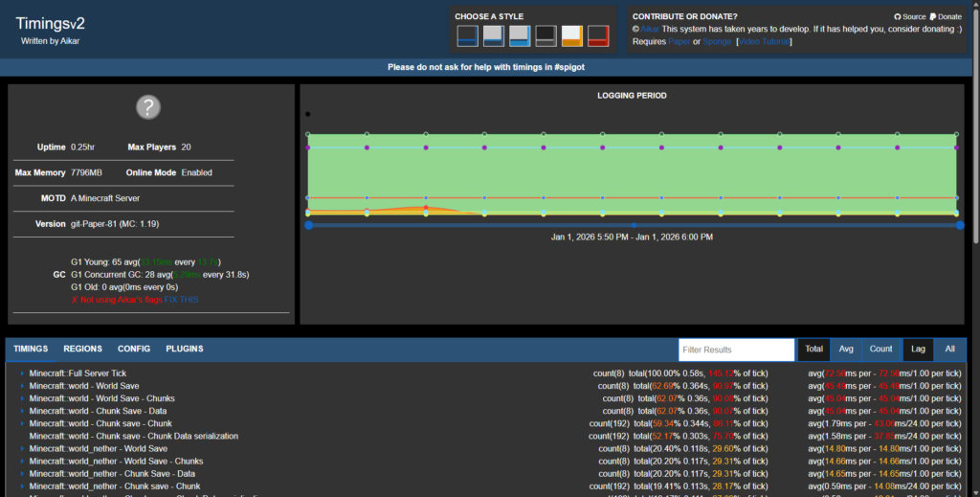Open the Paper link
The image size is (980, 497).
[x=679, y=42]
